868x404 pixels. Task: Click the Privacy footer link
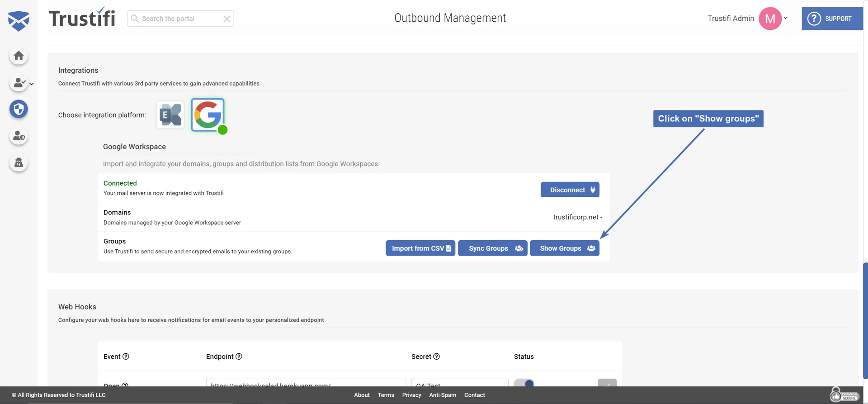[411, 395]
